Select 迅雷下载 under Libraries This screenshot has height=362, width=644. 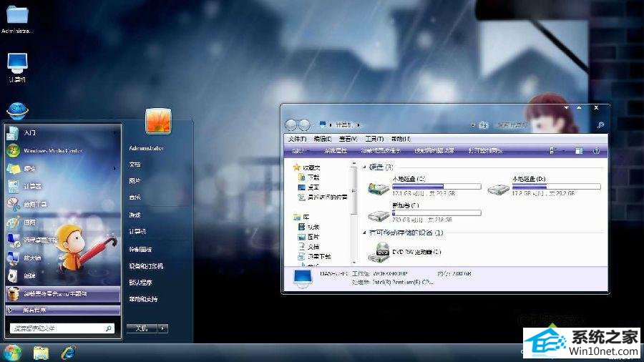point(315,256)
